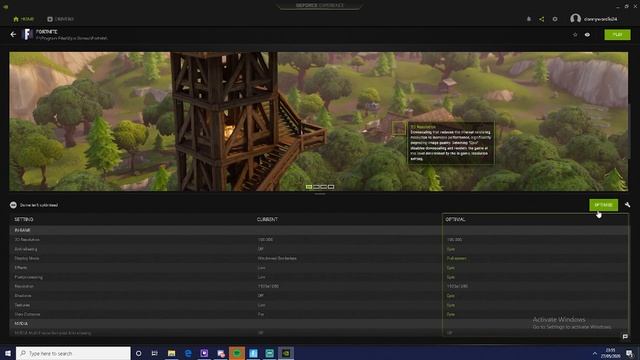Open the settings gear icon
The width and height of the screenshot is (640, 360).
(555, 19)
